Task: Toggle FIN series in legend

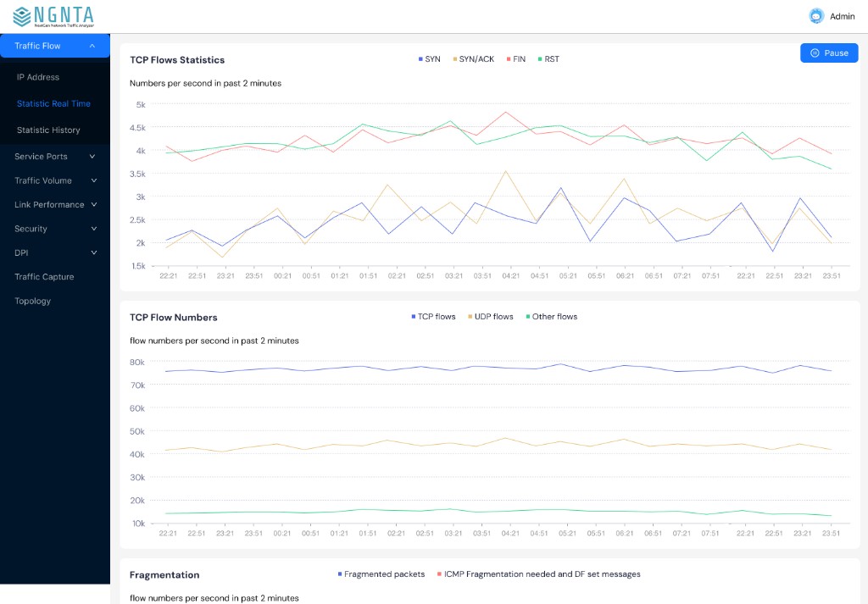Action: pos(516,59)
